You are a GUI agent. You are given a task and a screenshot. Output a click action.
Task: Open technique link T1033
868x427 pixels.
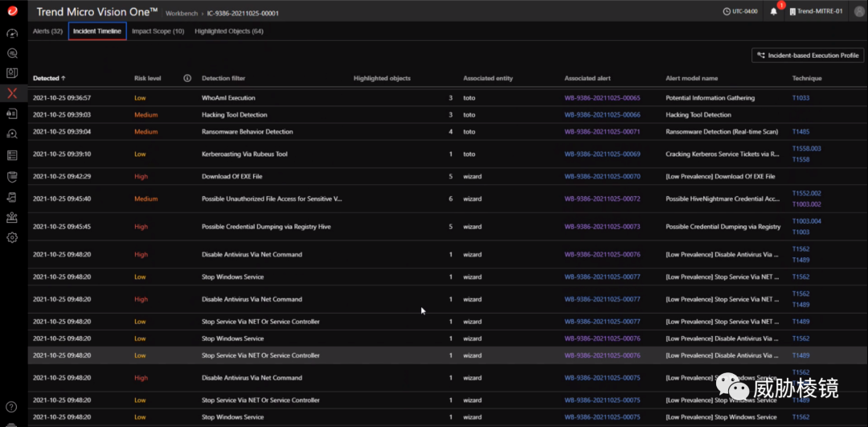(800, 98)
